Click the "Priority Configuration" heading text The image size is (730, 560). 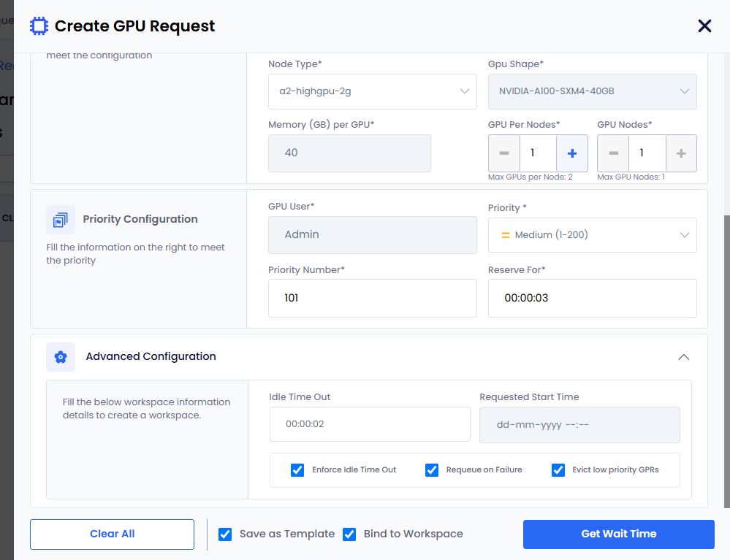tap(140, 219)
